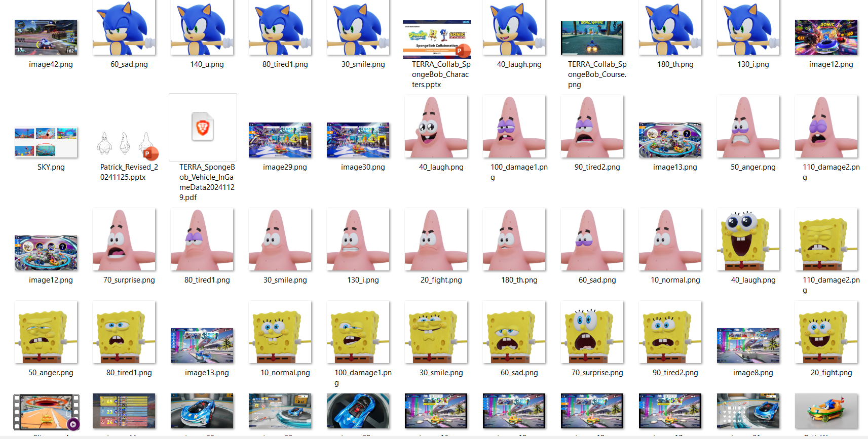
Task: Select the TERRA_SpongeBob_Vehicle_InGameData PDF icon
Action: [203, 127]
